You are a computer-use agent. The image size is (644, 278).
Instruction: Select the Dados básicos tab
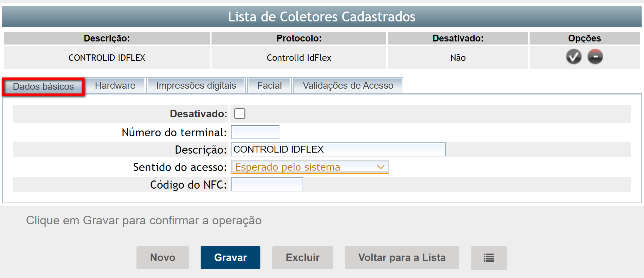pyautogui.click(x=43, y=87)
